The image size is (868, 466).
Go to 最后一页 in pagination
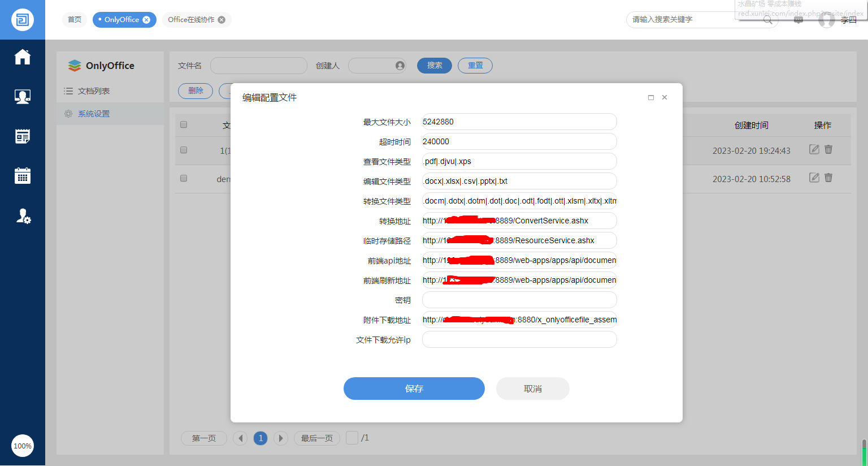pyautogui.click(x=317, y=438)
